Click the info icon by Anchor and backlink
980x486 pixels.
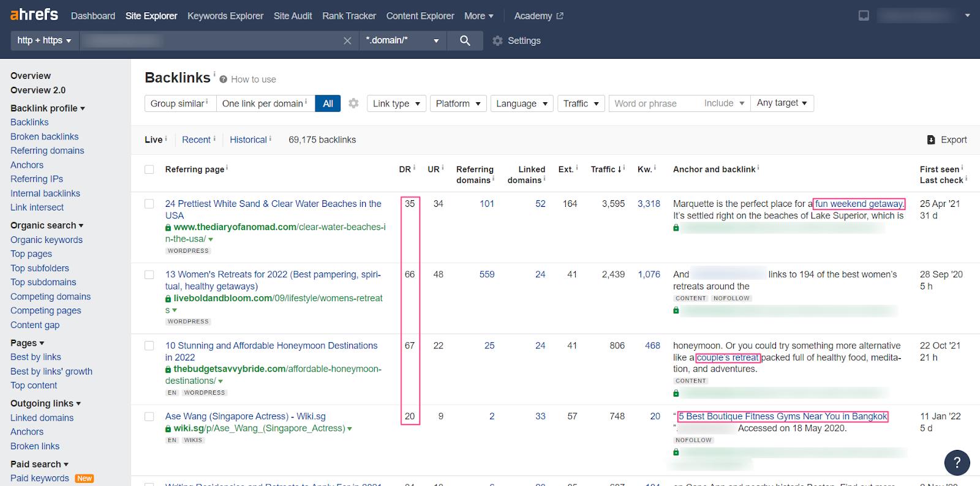pyautogui.click(x=758, y=167)
